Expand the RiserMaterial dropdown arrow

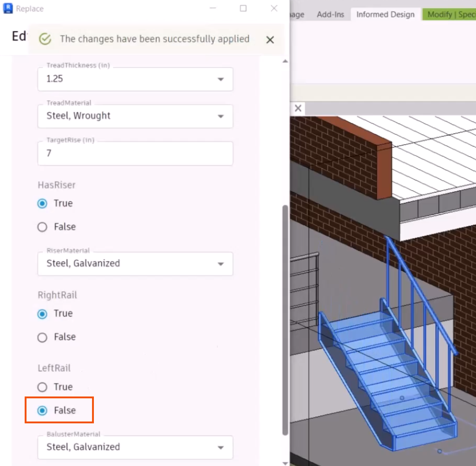221,264
